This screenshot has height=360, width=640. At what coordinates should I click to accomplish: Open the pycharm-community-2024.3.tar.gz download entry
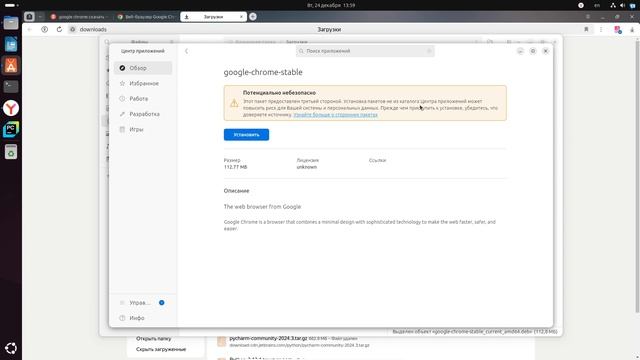click(268, 338)
